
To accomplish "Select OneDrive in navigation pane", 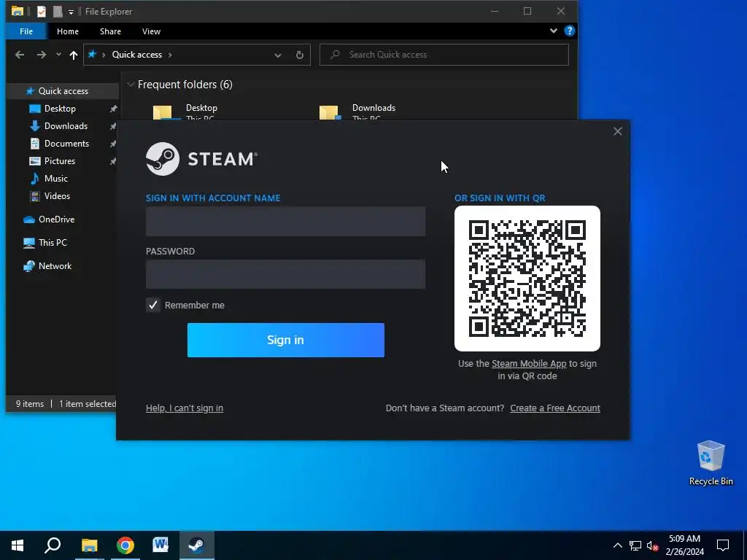I will [x=56, y=219].
